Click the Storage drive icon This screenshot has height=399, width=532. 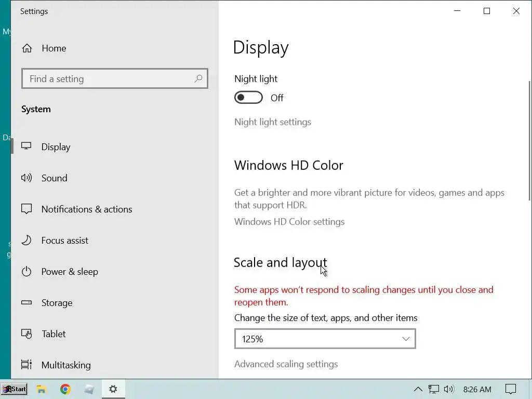(26, 302)
